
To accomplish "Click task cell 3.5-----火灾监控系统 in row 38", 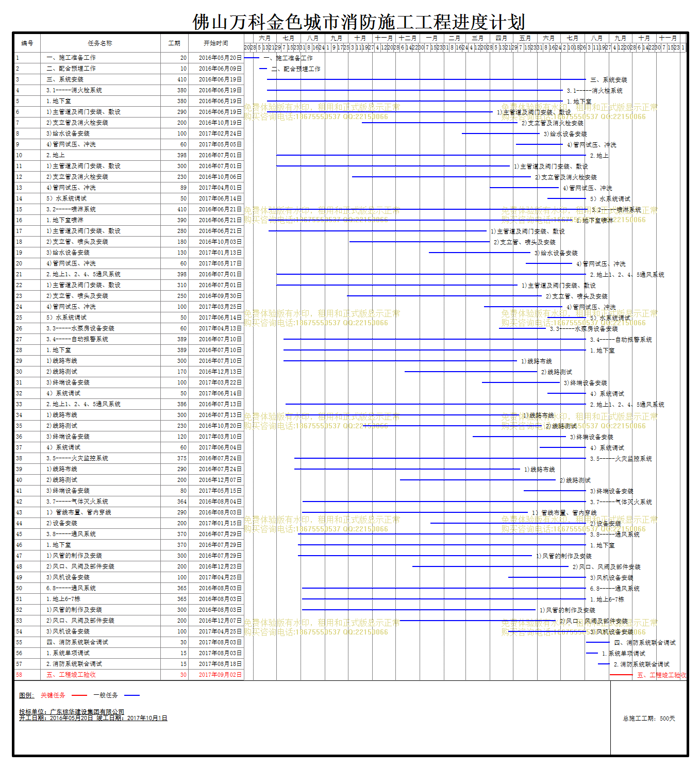I will point(100,458).
